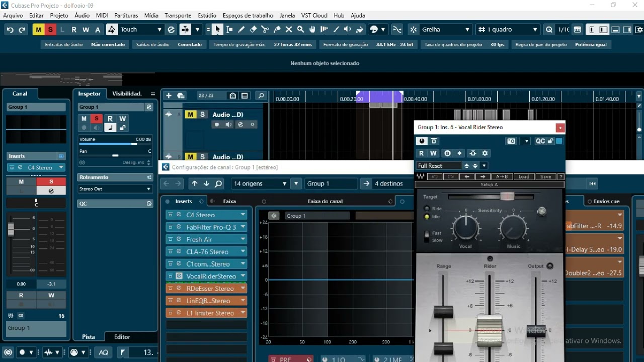Click the Waves logo icon in plug-in

[x=420, y=176]
